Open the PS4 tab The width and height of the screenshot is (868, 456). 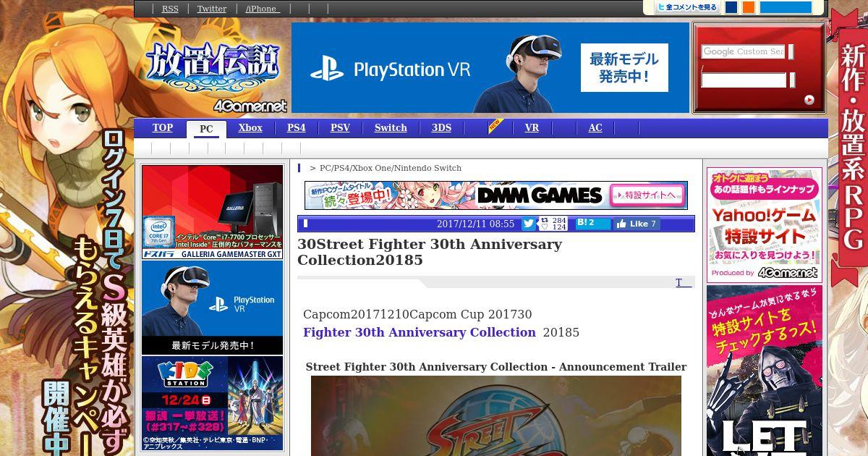pos(296,128)
